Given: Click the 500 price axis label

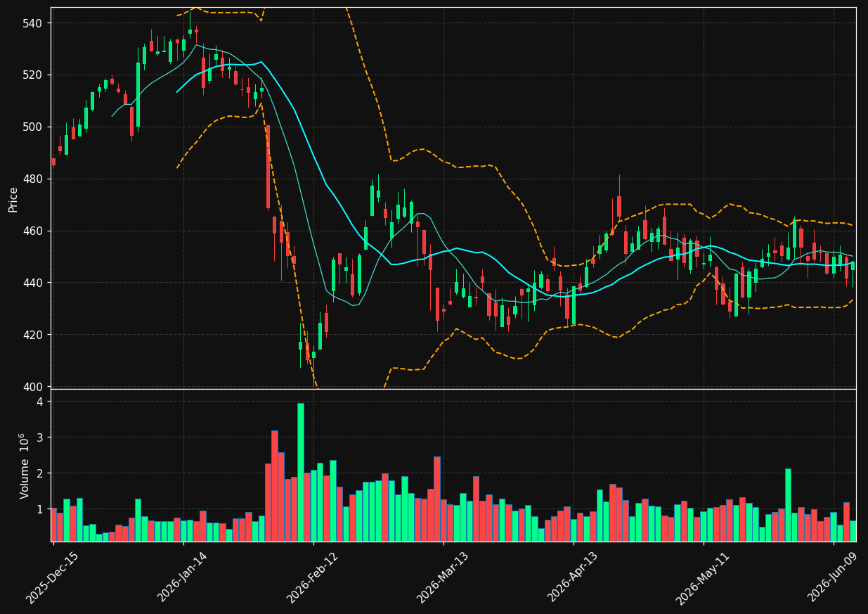Looking at the screenshot, I should coord(34,127).
